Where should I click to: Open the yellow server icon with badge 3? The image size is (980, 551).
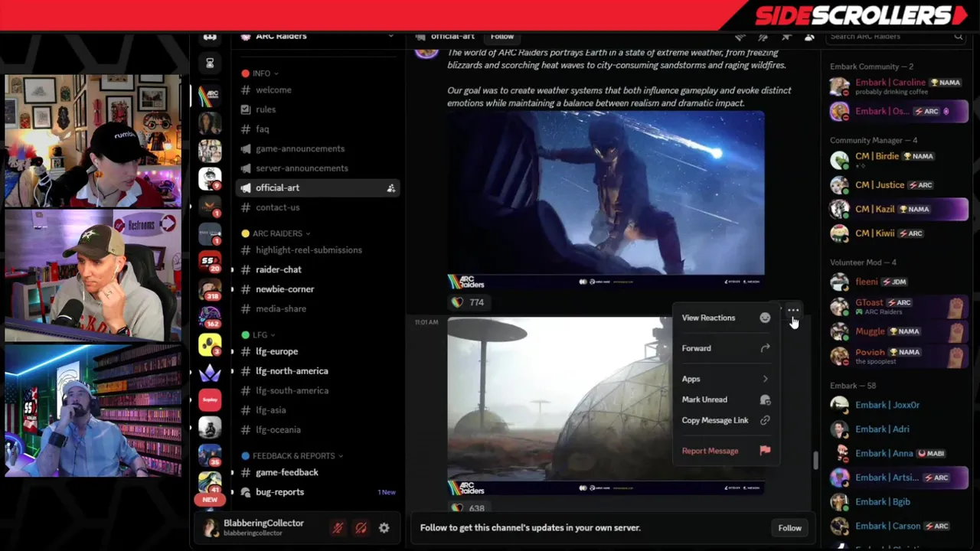tap(210, 345)
